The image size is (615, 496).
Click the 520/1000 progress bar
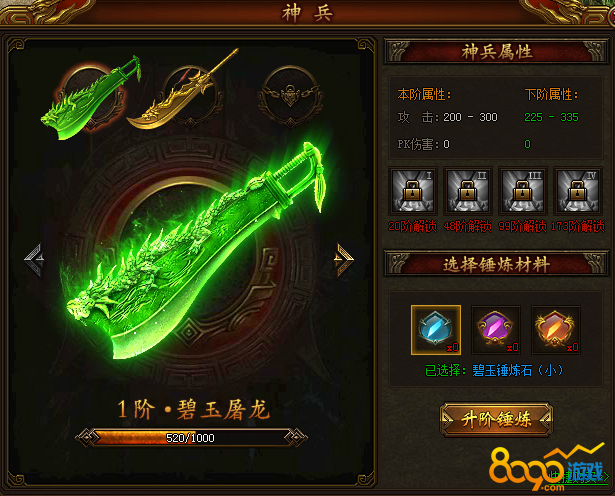click(x=191, y=438)
